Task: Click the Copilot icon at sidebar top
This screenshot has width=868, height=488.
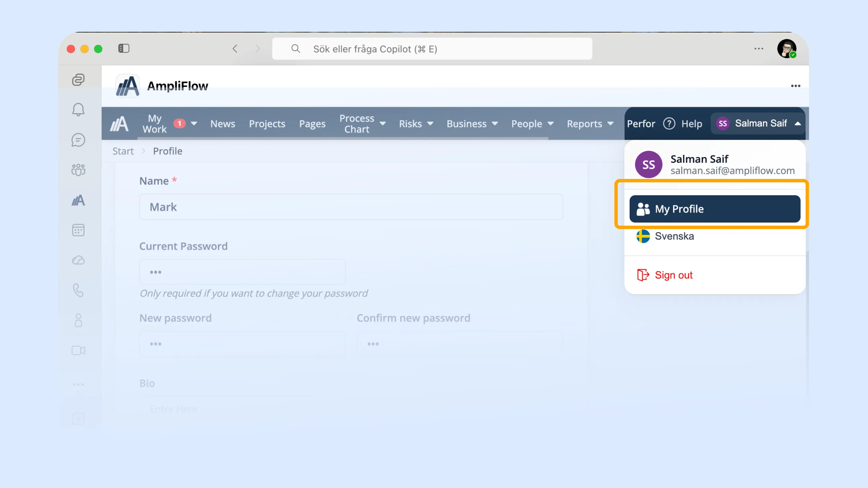Action: [x=78, y=80]
